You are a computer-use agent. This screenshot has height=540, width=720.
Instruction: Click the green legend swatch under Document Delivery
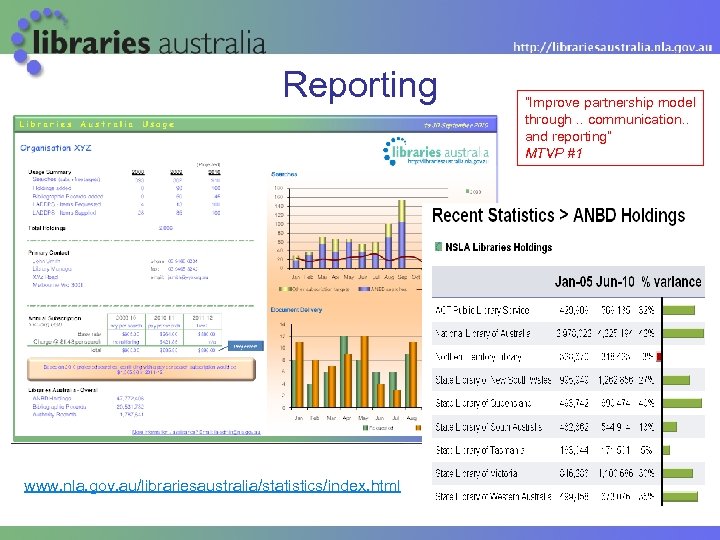click(366, 428)
